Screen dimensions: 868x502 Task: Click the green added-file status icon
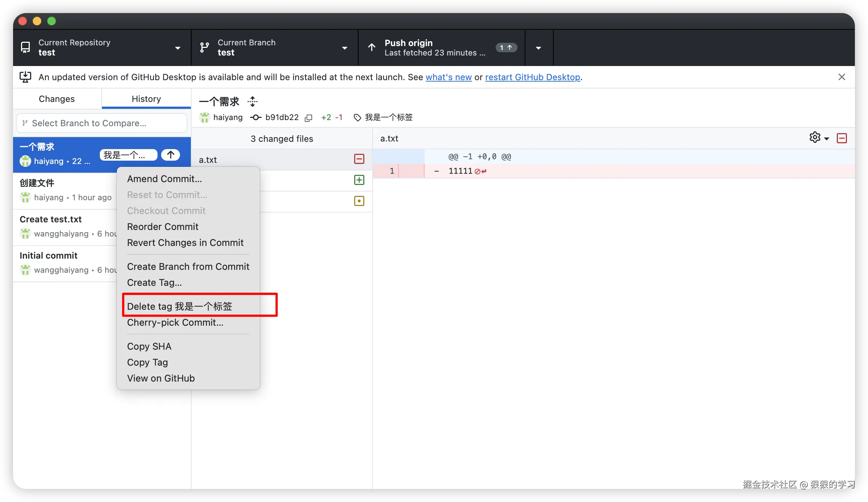point(359,180)
